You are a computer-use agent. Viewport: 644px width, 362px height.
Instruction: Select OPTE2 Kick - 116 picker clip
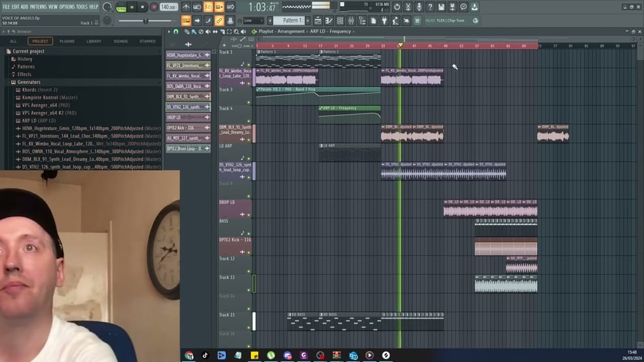(x=188, y=128)
